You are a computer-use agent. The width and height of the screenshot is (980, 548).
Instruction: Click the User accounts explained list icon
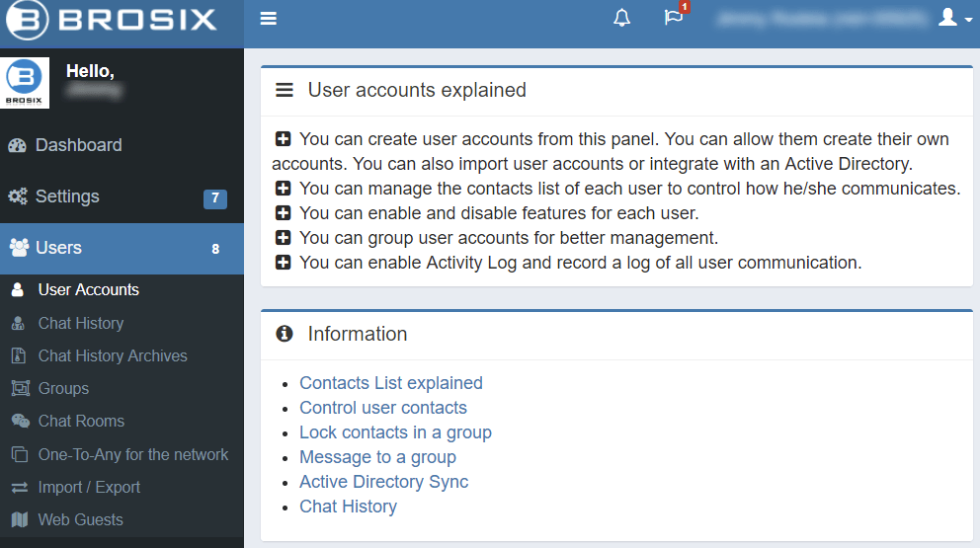click(285, 90)
